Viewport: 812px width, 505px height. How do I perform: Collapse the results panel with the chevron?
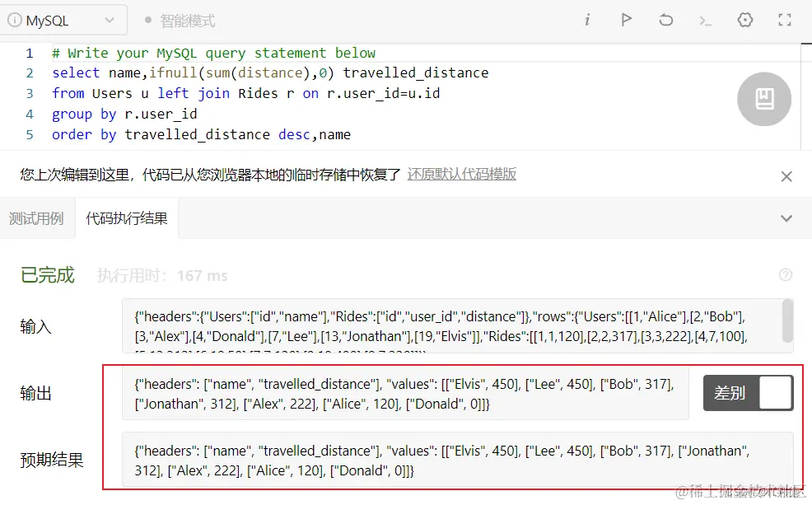coord(786,218)
